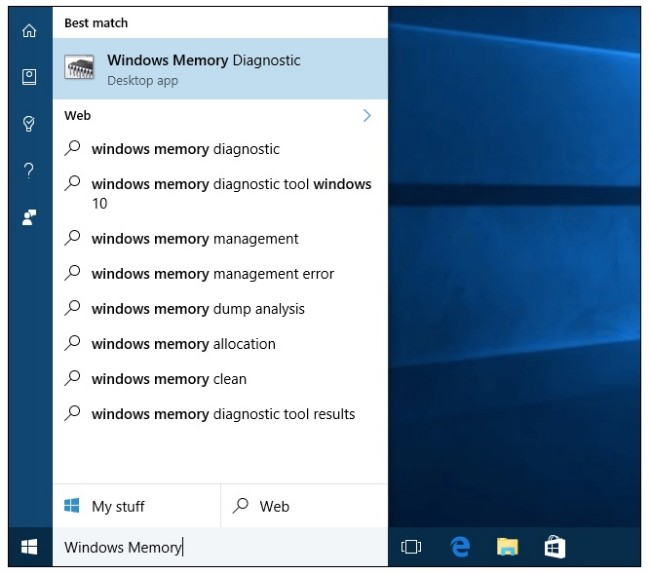Select 'windows memory diagnostic tool windows 10' suggestion
650x573 pixels.
[221, 193]
